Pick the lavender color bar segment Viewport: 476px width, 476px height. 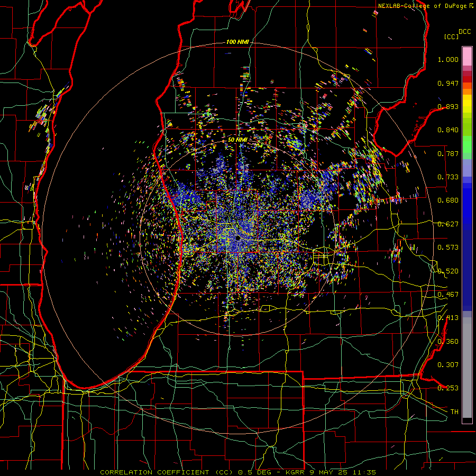[467, 168]
